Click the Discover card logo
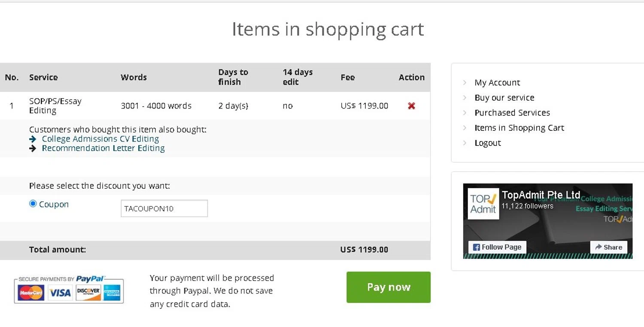The image size is (644, 327). [88, 293]
